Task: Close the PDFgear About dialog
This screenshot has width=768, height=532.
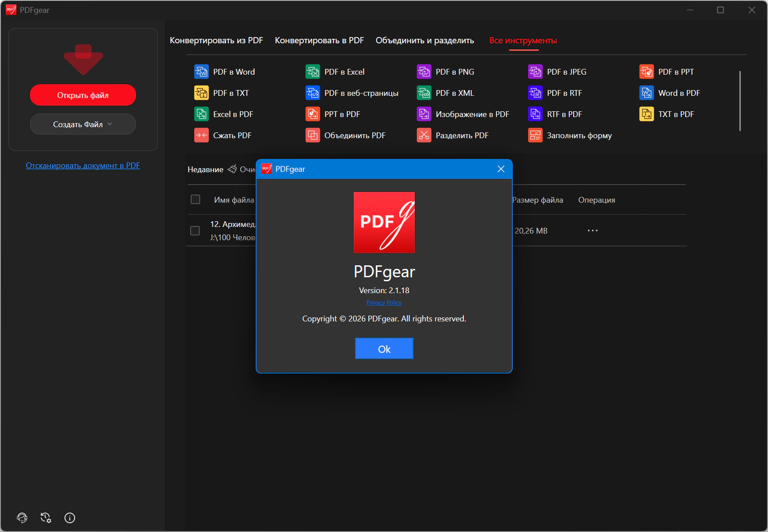Action: click(501, 169)
